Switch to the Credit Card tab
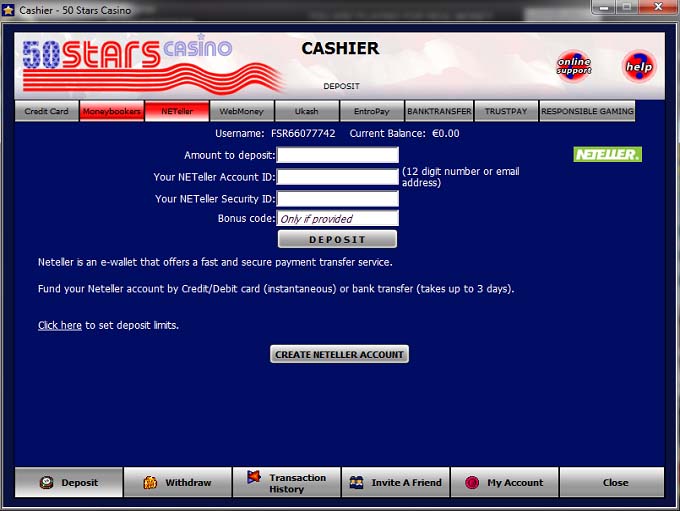 point(47,111)
